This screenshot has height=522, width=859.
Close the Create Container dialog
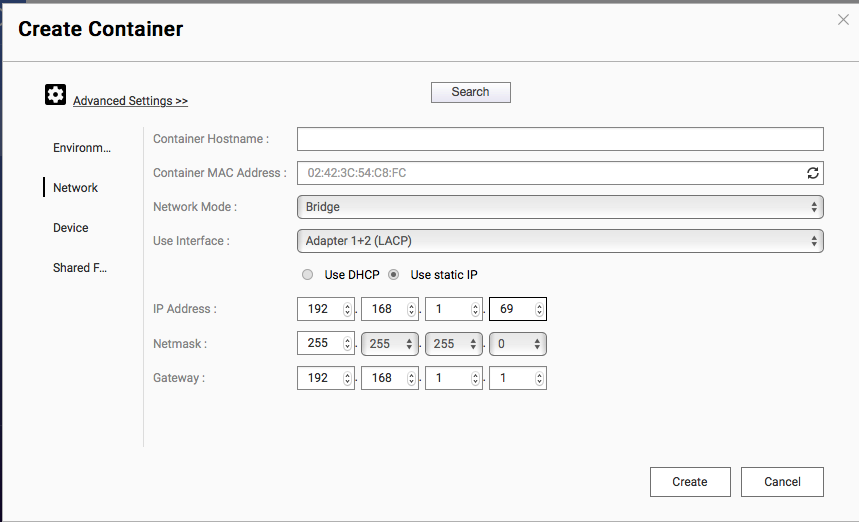[x=842, y=19]
